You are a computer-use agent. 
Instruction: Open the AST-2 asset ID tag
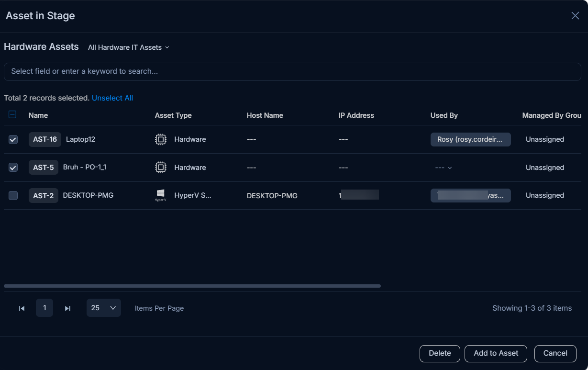click(44, 195)
